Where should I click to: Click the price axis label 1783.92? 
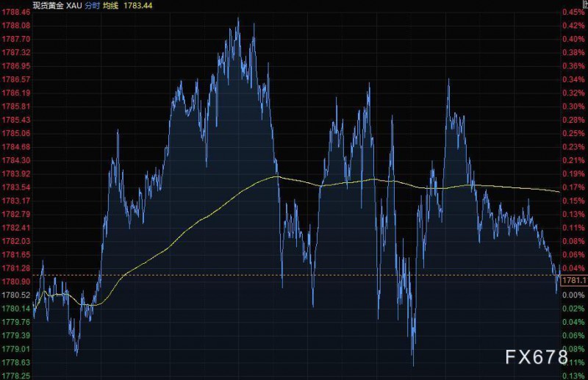coord(15,173)
